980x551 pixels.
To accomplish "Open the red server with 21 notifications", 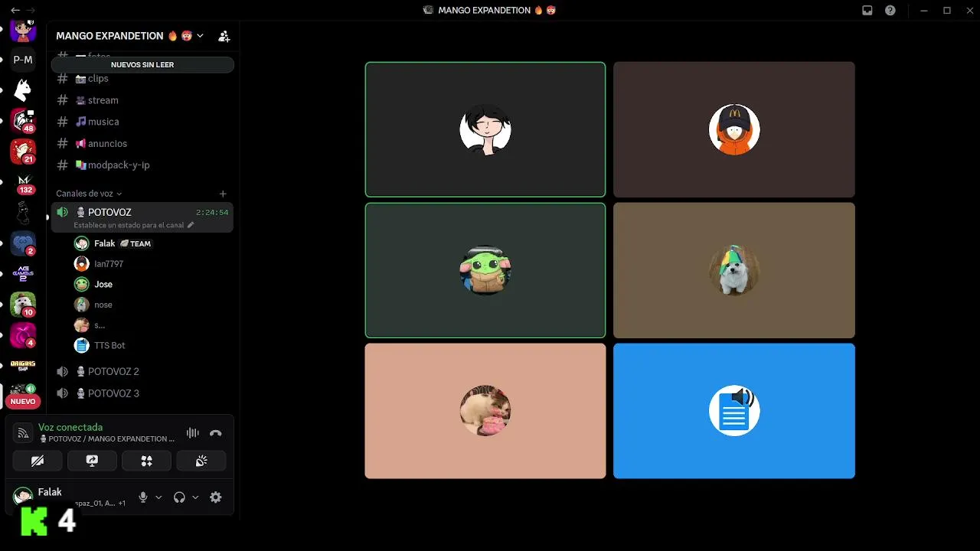I will (x=23, y=151).
